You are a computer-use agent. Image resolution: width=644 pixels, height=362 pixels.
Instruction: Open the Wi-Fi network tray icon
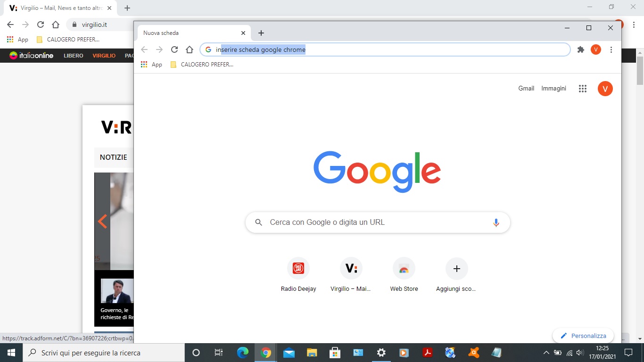(569, 353)
